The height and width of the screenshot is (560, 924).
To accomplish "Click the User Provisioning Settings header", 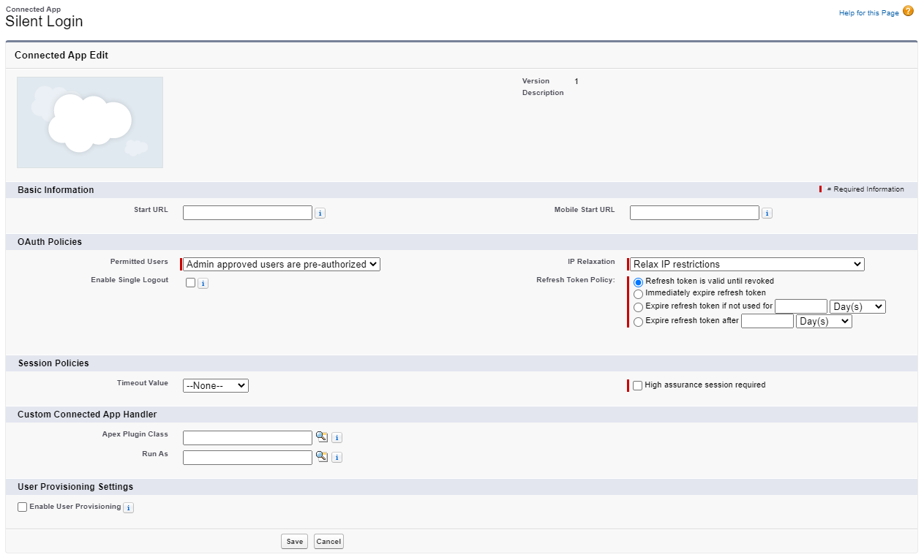I will click(75, 487).
